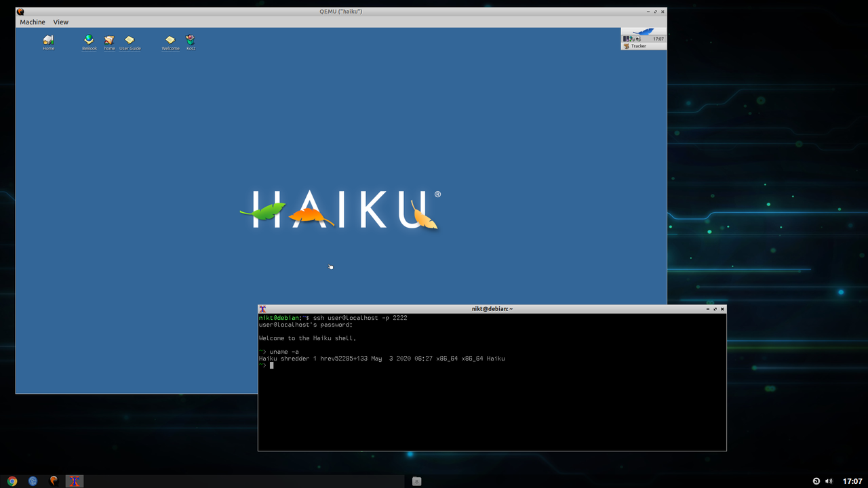Click the Haiku shredder uname output line
The height and width of the screenshot is (488, 868).
click(x=382, y=359)
